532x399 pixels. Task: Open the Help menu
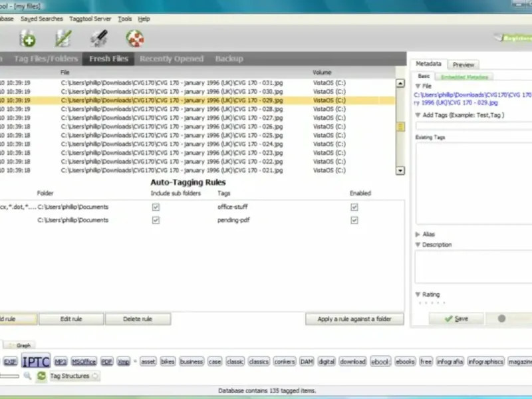144,19
